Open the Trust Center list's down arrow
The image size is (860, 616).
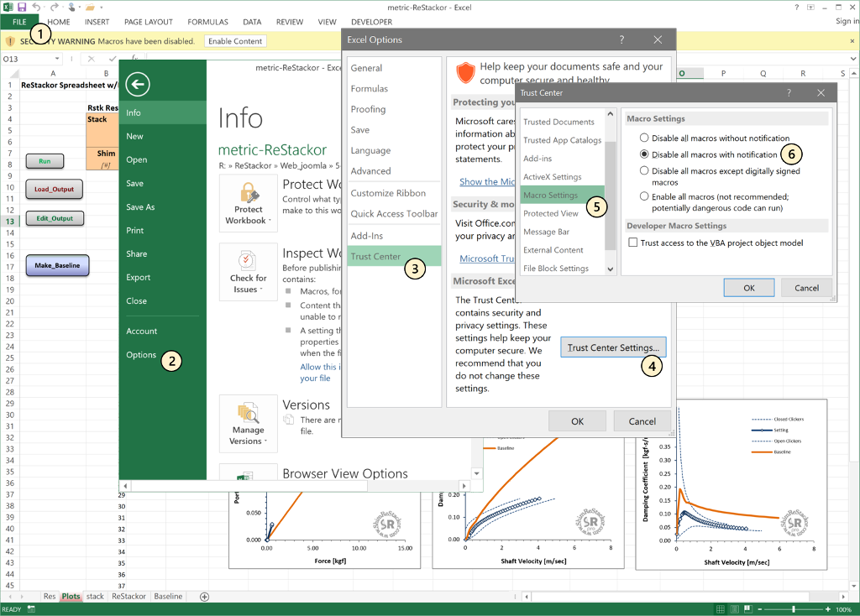coord(610,269)
